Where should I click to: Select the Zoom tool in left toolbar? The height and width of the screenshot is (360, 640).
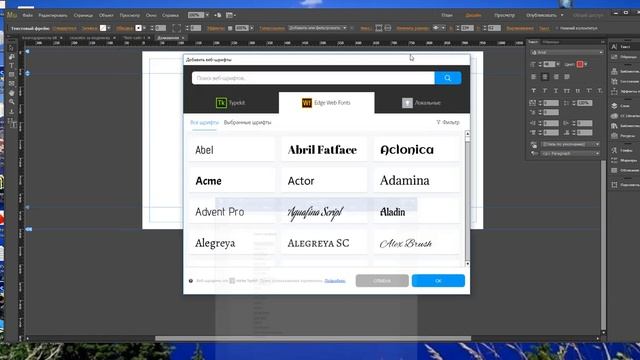click(x=11, y=102)
